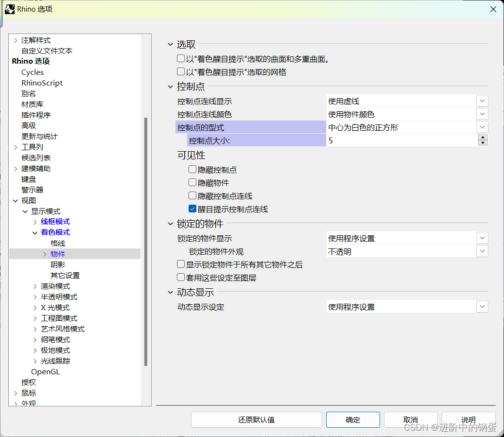
Task: Click the 控制点大小 value field
Action: tap(402, 140)
